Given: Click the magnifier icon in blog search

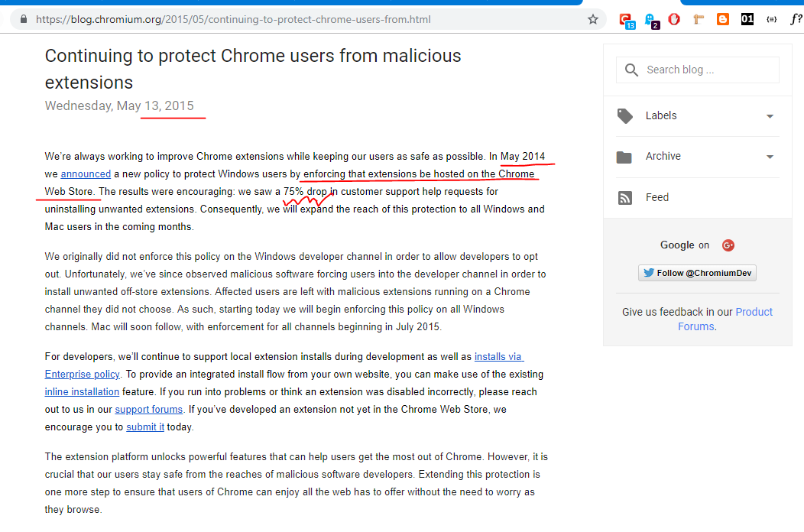Looking at the screenshot, I should (x=631, y=70).
